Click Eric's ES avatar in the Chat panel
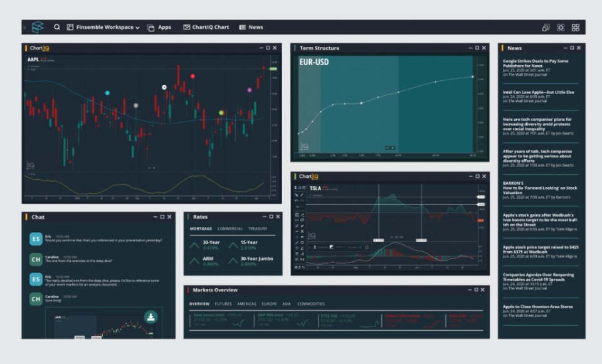Screen dimensions: 602x364 (x=36, y=239)
